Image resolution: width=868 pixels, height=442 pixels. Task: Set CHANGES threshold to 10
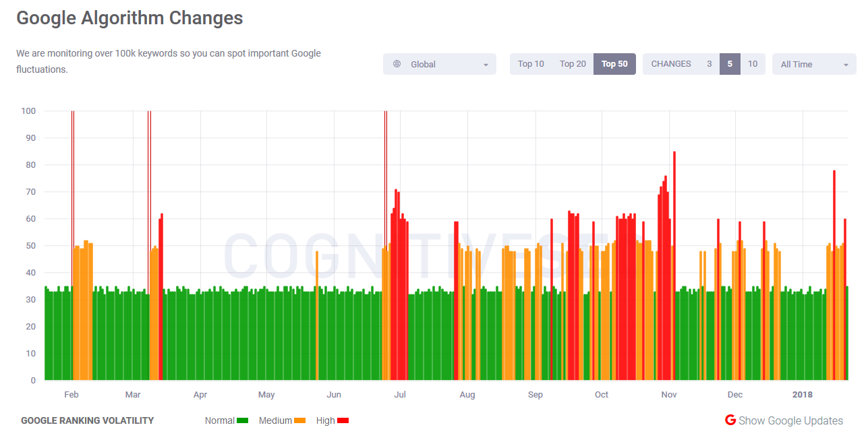(x=753, y=63)
